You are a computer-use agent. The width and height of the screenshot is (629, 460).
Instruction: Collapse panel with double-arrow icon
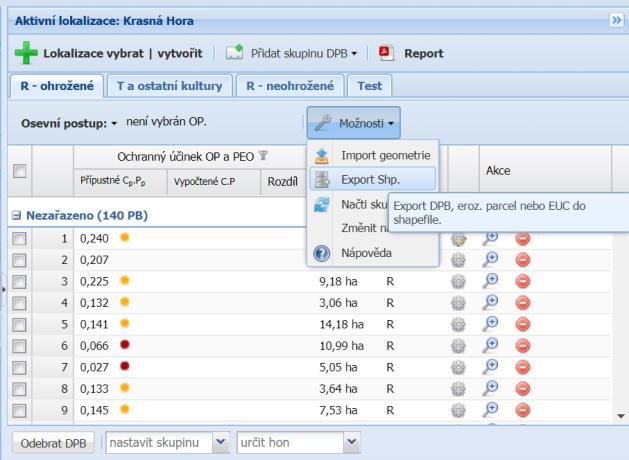pyautogui.click(x=616, y=20)
